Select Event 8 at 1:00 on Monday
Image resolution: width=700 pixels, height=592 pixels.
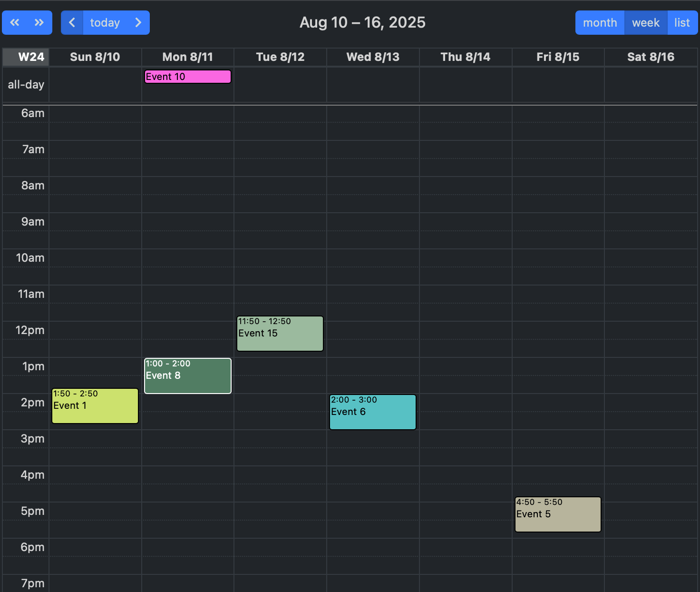[x=187, y=376]
